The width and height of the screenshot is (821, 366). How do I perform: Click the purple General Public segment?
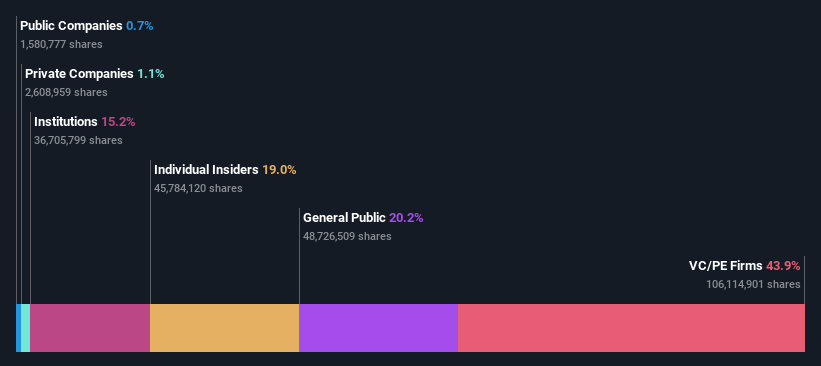[x=379, y=328]
